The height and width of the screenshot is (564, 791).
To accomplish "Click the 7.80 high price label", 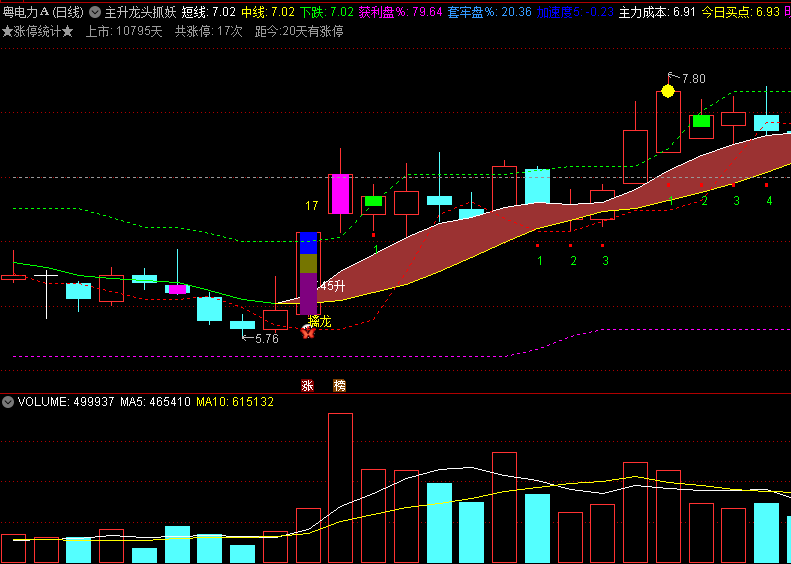I will (x=694, y=79).
